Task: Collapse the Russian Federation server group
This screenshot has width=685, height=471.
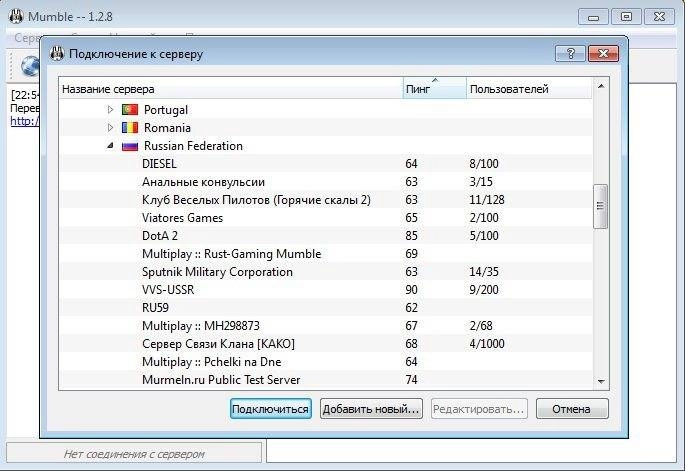Action: click(111, 146)
